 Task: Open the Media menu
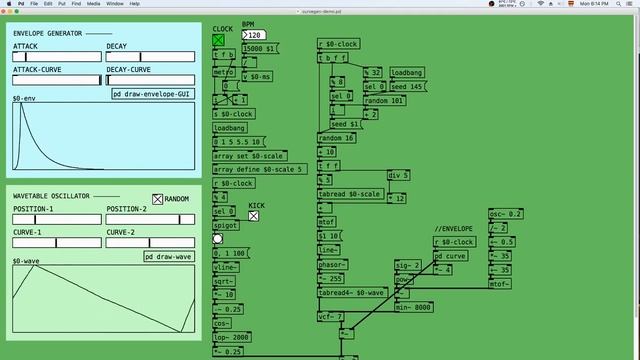pos(93,4)
